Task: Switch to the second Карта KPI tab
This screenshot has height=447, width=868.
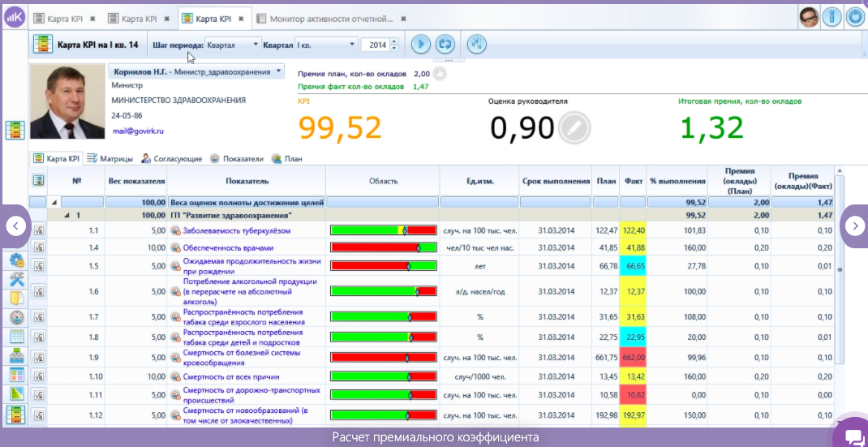Action: 140,19
